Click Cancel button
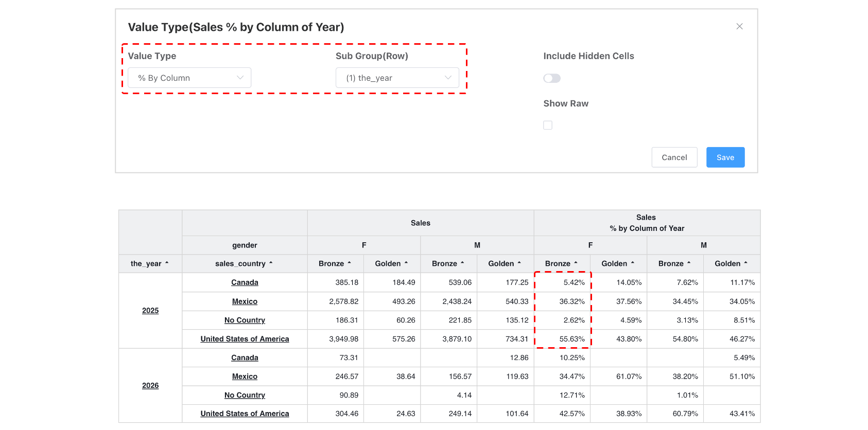The image size is (868, 430). click(x=674, y=157)
